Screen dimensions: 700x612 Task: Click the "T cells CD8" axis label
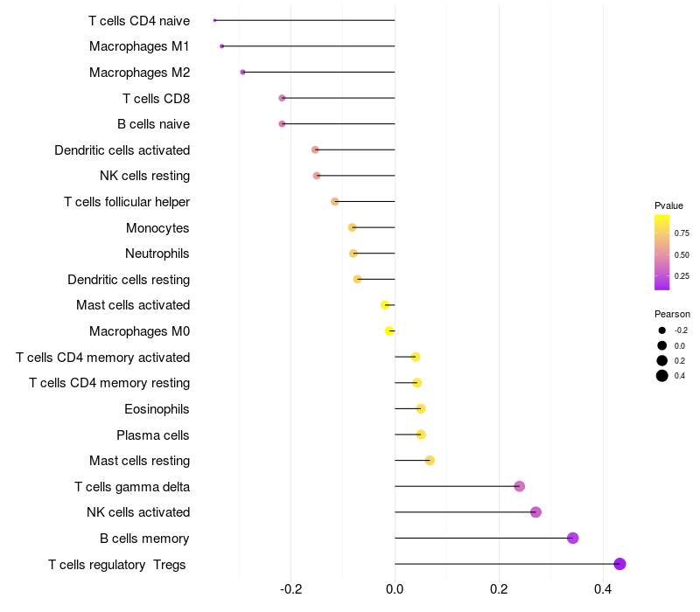click(x=156, y=98)
